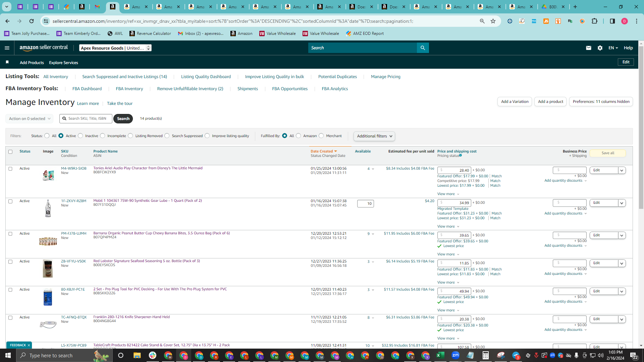The image size is (644, 362).
Task: Open Search Suppressed and Inactive Listings (14)
Action: pos(124,77)
